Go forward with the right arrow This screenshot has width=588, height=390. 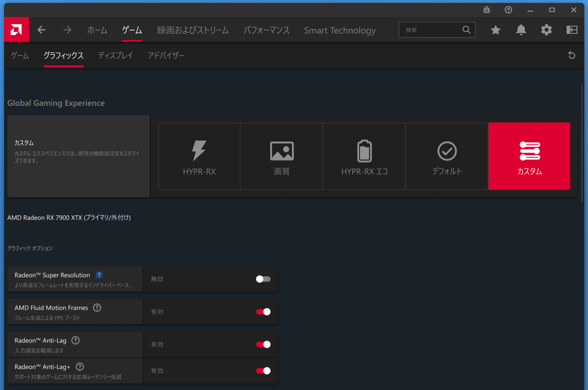pos(67,30)
